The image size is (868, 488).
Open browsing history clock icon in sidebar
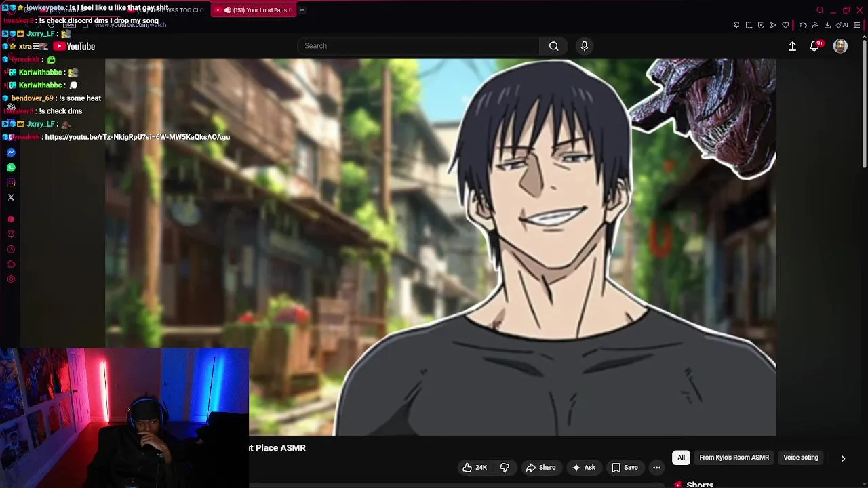(x=11, y=249)
